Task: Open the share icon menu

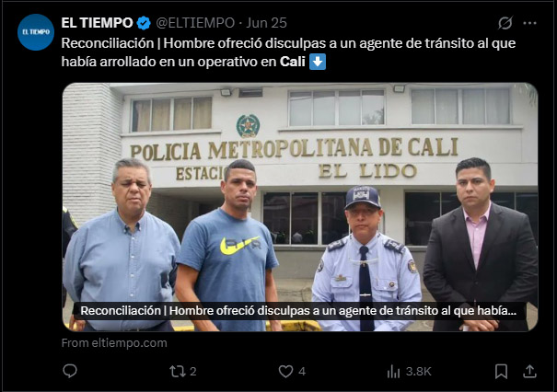Action: click(x=529, y=372)
